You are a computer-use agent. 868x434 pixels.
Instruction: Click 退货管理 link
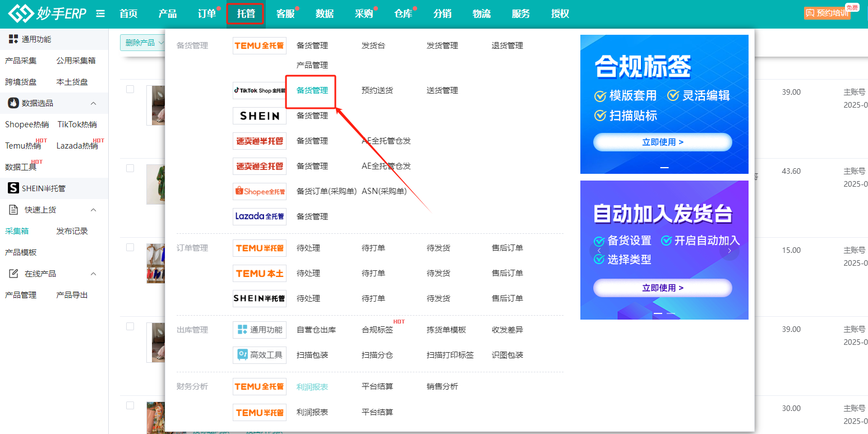[x=507, y=45]
